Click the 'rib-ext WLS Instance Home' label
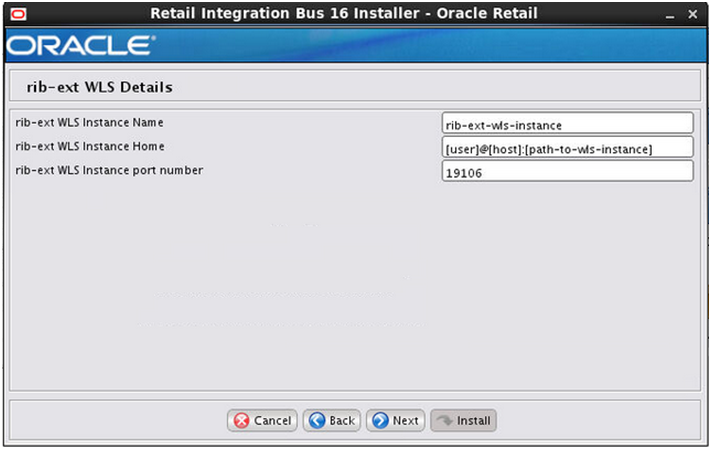This screenshot has width=711, height=449. pyautogui.click(x=90, y=146)
